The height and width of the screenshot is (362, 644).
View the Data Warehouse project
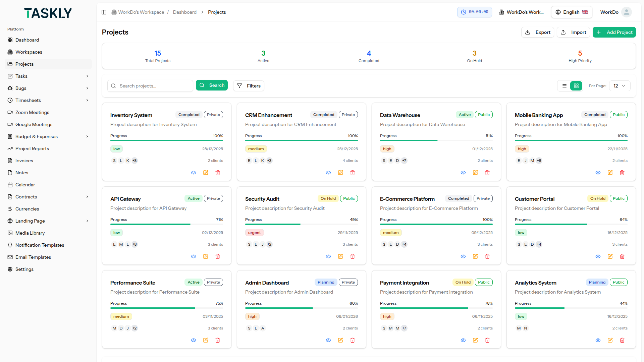pyautogui.click(x=463, y=173)
